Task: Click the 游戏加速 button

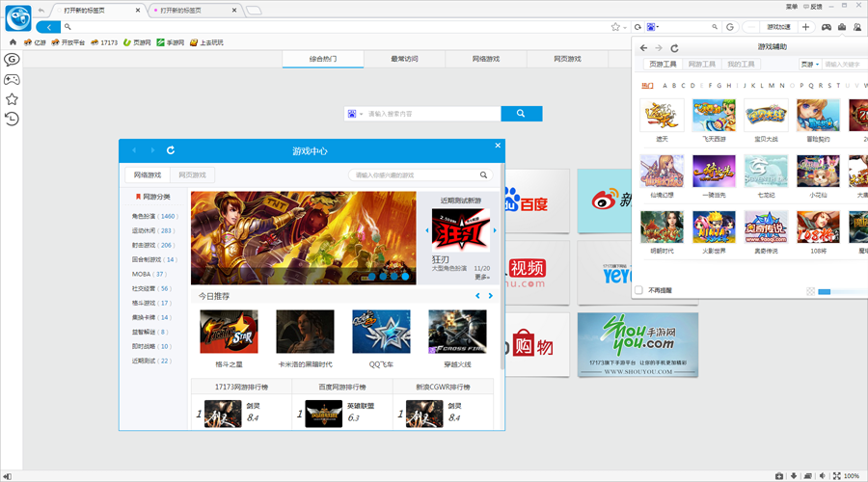Action: point(777,27)
